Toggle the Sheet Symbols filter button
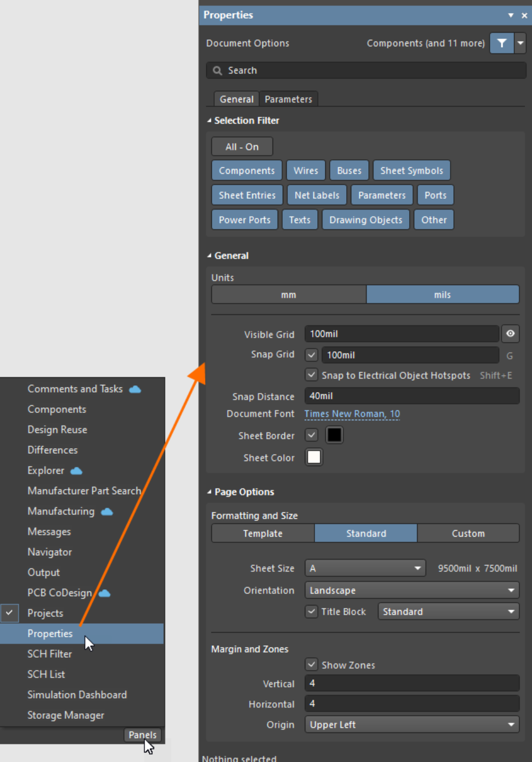The width and height of the screenshot is (532, 762). click(x=412, y=171)
